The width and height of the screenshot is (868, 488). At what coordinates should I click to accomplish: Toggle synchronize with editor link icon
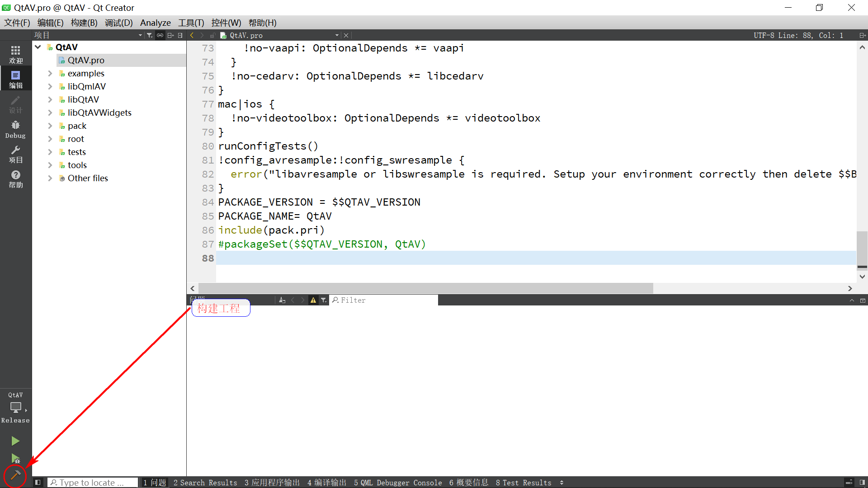160,35
